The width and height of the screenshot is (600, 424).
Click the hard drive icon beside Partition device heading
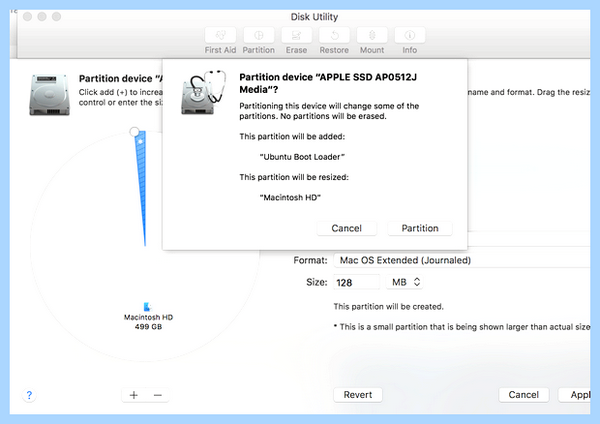[50, 95]
